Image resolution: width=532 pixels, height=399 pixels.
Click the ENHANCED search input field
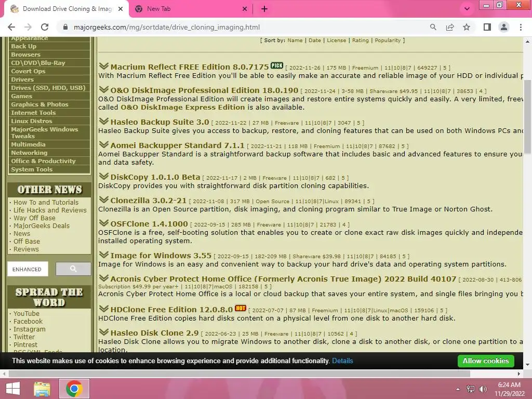[28, 269]
